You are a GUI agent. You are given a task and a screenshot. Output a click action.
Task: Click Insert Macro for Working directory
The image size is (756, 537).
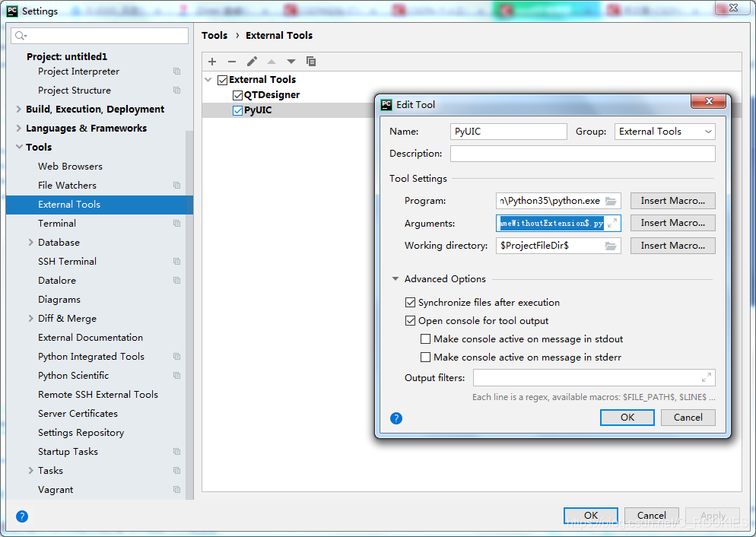(672, 246)
